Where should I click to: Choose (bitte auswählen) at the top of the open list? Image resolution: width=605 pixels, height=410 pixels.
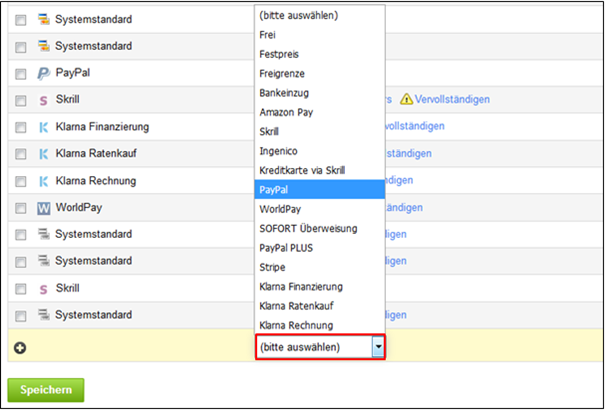click(319, 16)
